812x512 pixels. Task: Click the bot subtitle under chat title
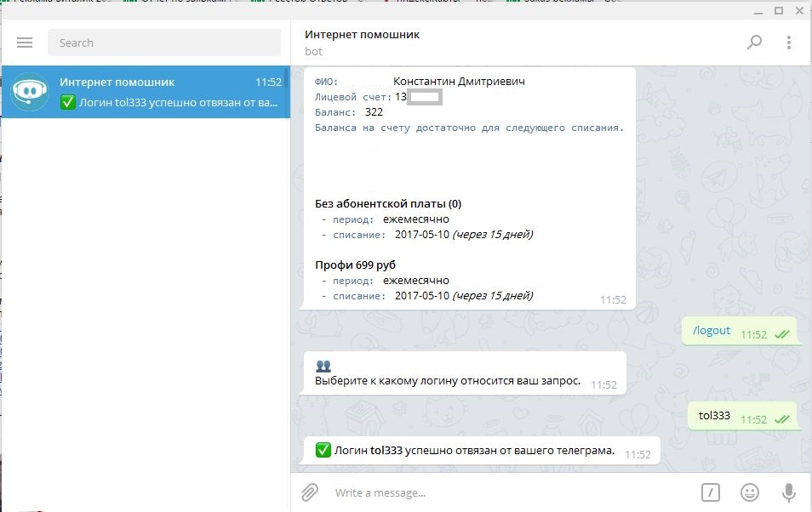click(313, 51)
